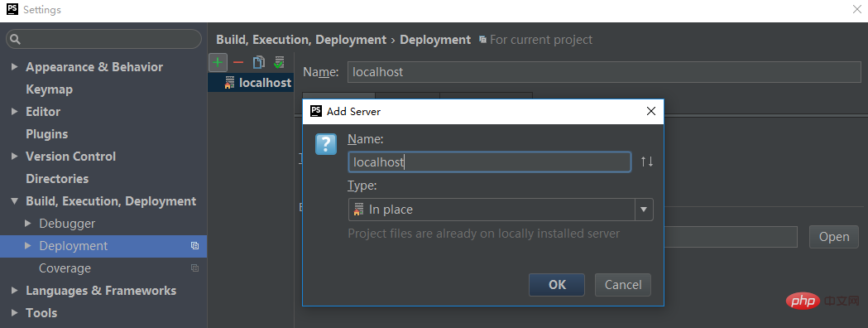
Task: Click the red minus remove server icon
Action: tap(238, 63)
